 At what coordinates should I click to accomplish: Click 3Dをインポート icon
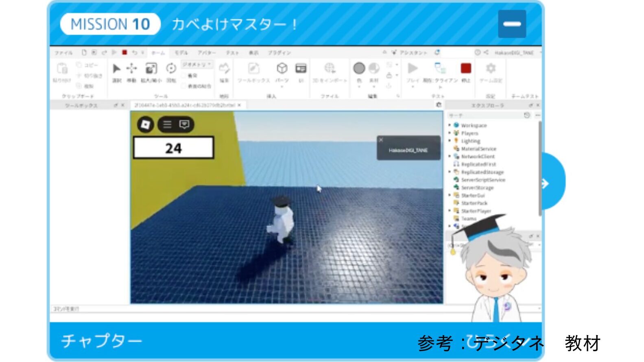pos(330,68)
